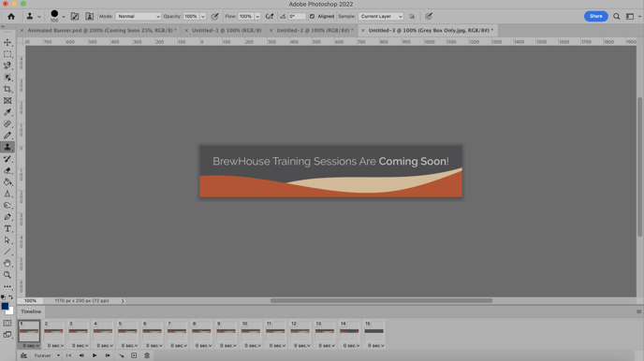Switch to Animated Banner.psd tab
Viewport: 644px width, 361px height.
click(102, 30)
